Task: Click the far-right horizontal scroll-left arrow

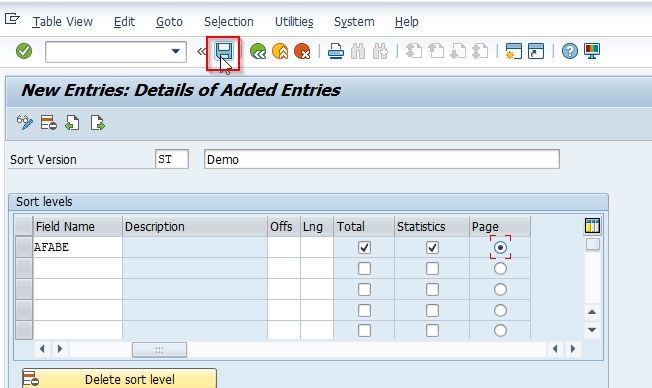Action: tap(555, 349)
